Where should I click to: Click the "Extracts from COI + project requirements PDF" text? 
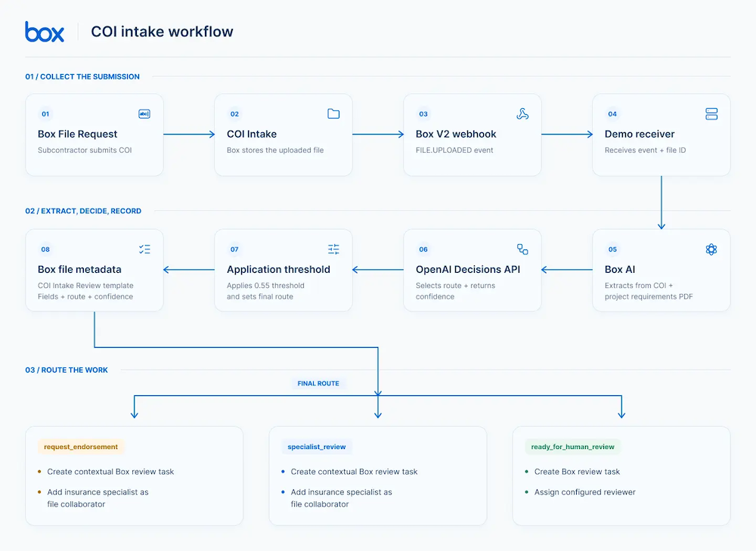pyautogui.click(x=649, y=291)
